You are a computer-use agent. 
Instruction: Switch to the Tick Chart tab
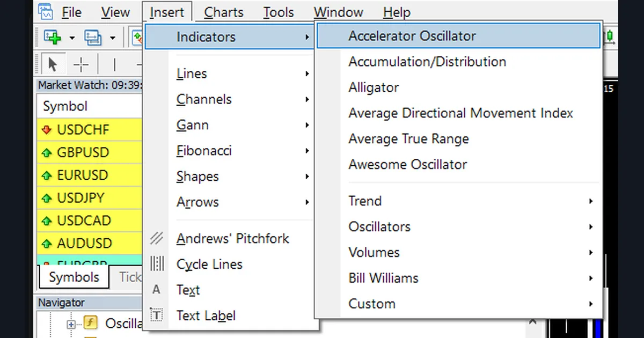coord(127,277)
